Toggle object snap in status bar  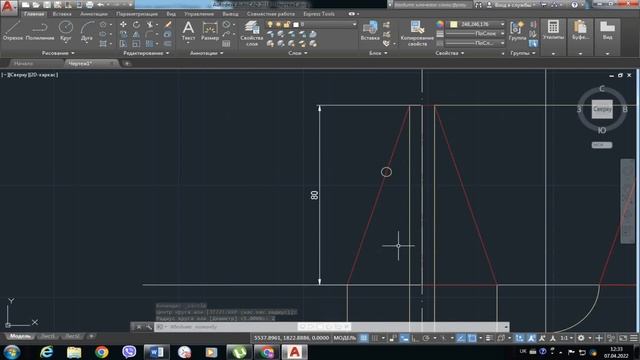point(472,338)
